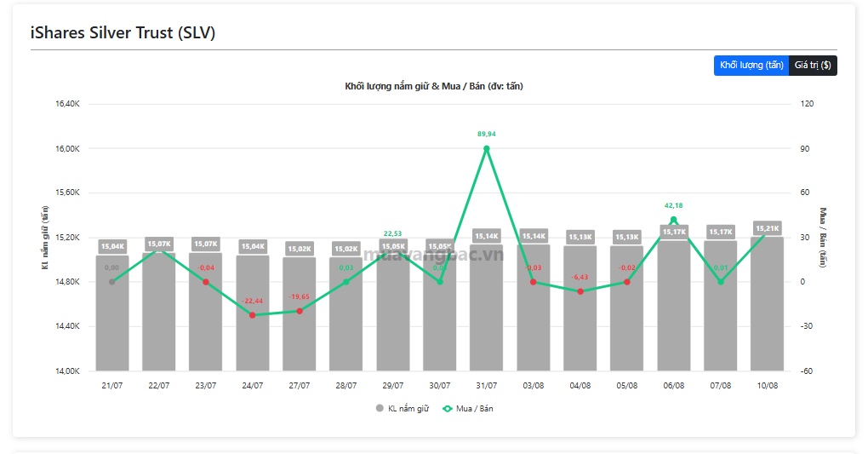Image resolution: width=868 pixels, height=454 pixels.
Task: Click the 23/07 x-axis date label
Action: (205, 385)
